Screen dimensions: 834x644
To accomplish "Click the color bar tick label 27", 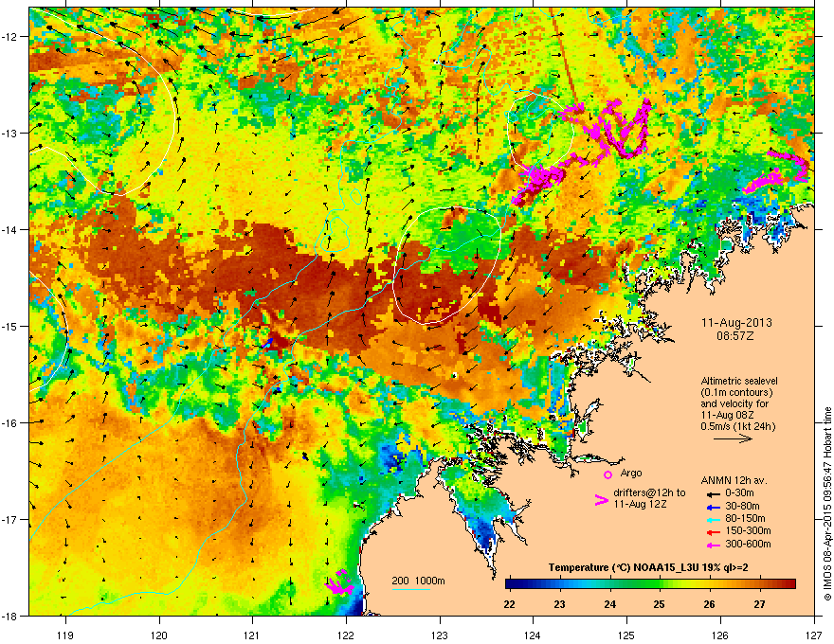I will click(759, 604).
